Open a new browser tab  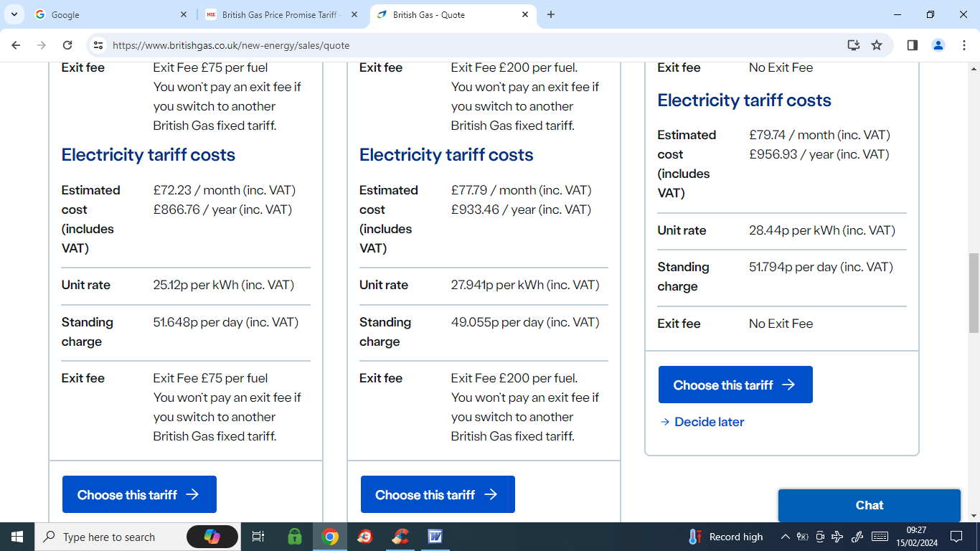pos(551,14)
